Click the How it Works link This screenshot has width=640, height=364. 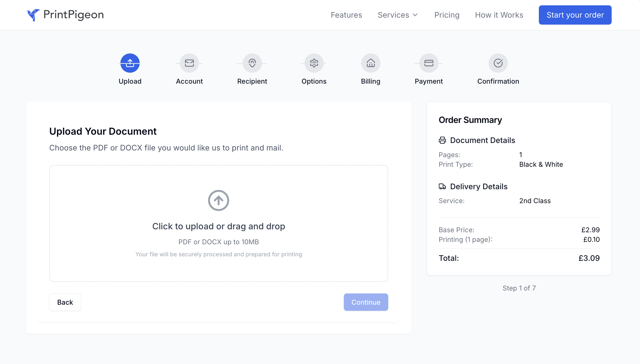pos(499,15)
